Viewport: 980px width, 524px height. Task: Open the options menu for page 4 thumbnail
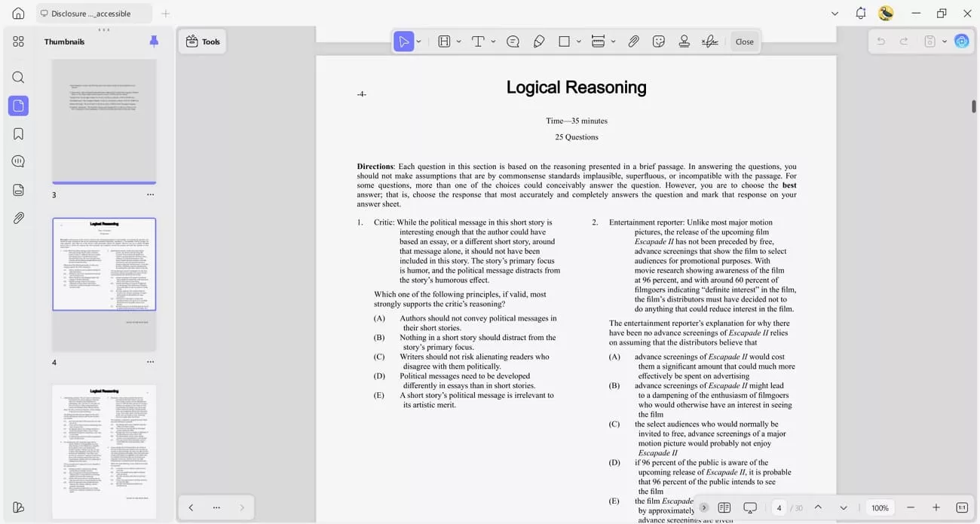(150, 362)
